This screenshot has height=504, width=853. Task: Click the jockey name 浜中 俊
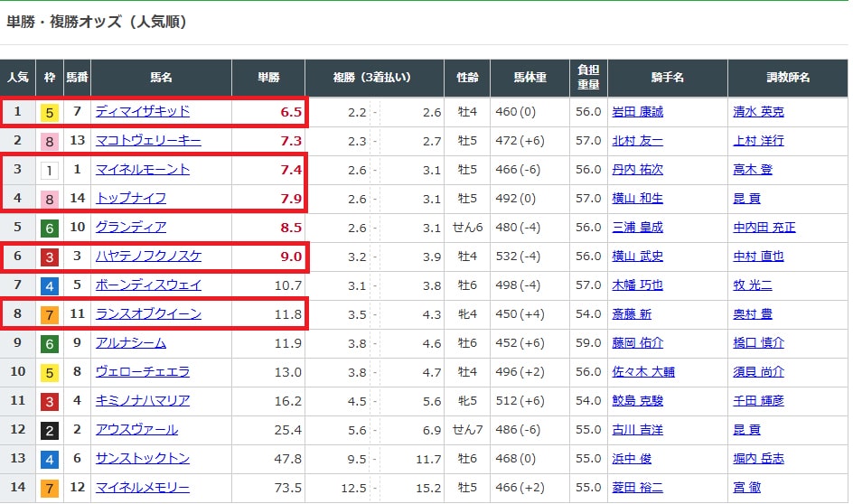[631, 459]
